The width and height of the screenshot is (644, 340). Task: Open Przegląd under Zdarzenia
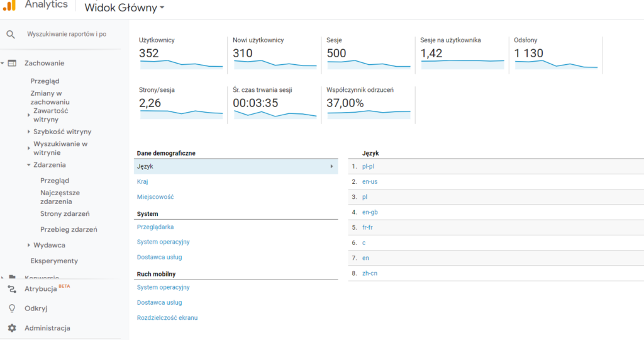pos(55,181)
